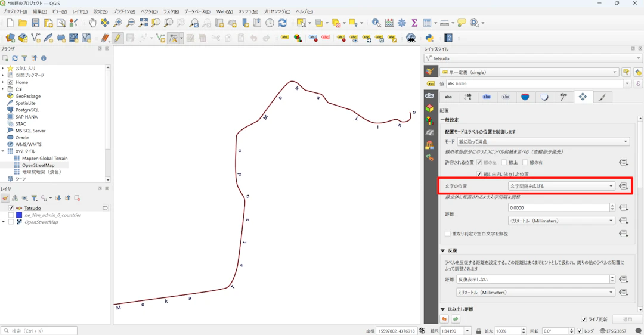
Task: Toggle visibility of the Tetsudo layer
Action: [11, 208]
